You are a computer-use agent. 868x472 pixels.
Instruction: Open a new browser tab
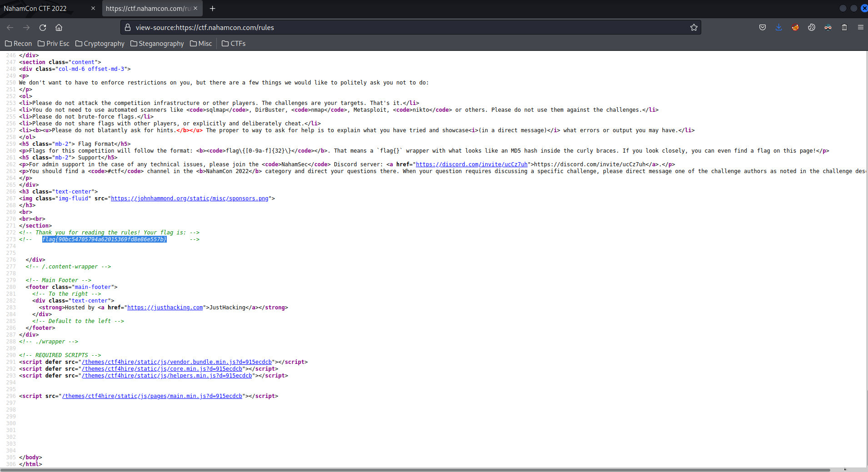pyautogui.click(x=212, y=8)
